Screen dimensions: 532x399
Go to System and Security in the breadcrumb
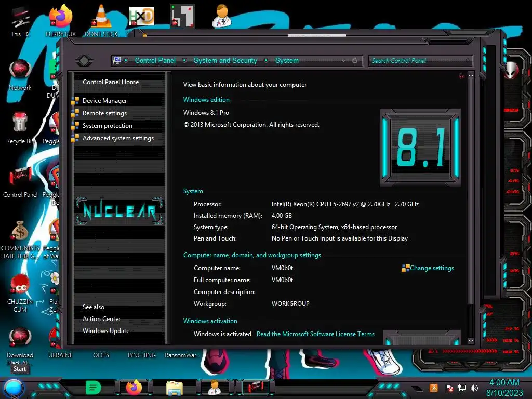pos(225,60)
